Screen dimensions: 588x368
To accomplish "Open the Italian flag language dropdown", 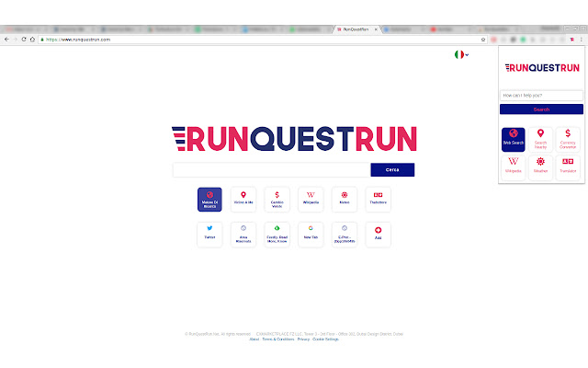I will (x=461, y=55).
